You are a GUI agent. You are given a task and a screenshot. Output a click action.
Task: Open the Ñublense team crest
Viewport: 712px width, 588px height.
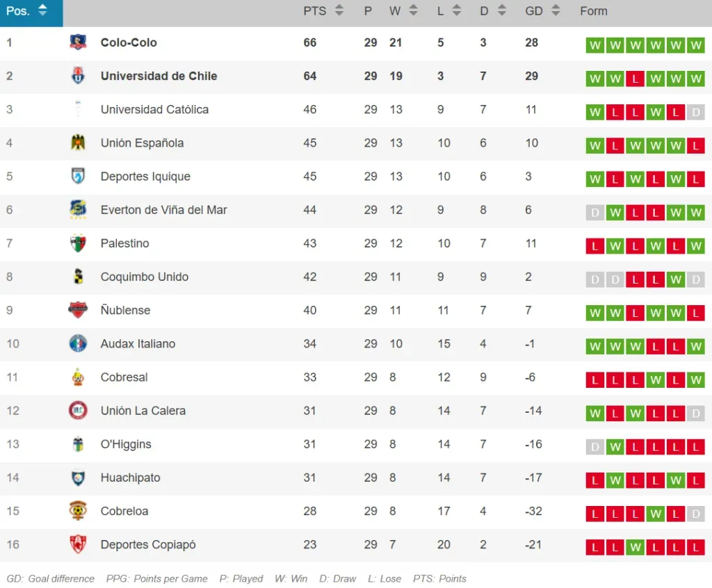coord(78,310)
